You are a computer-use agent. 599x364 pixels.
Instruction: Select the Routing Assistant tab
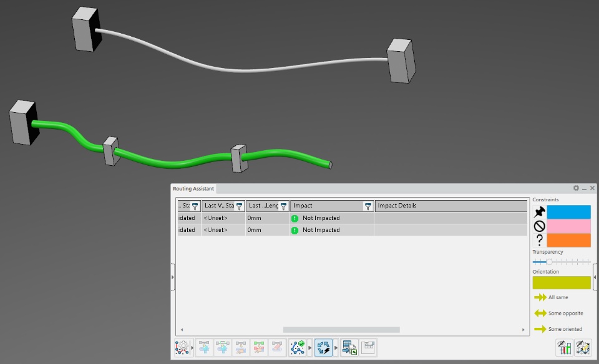pos(193,188)
